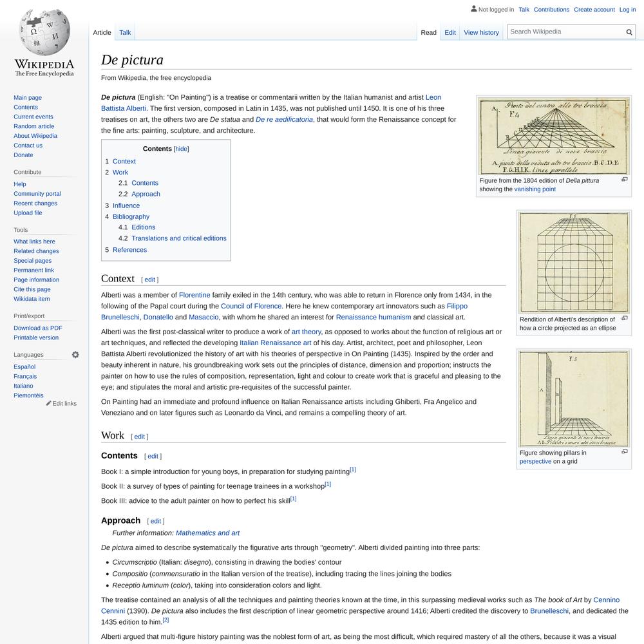
Task: Open About Wikipedia link
Action: point(35,135)
